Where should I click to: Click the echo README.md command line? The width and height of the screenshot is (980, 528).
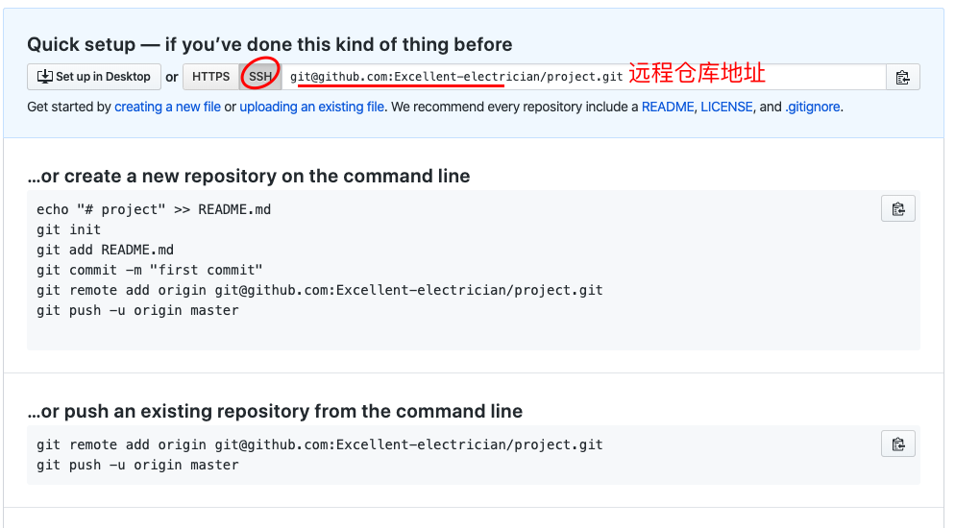[x=154, y=209]
